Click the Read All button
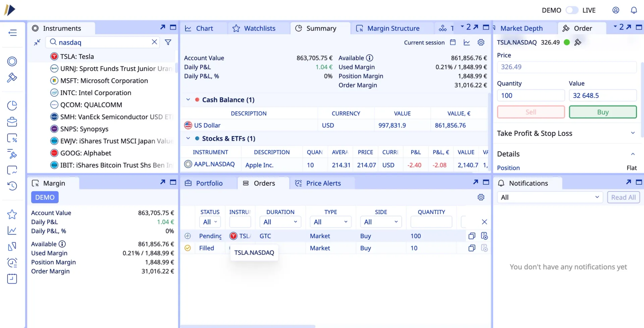Image resolution: width=644 pixels, height=328 pixels. click(x=623, y=197)
